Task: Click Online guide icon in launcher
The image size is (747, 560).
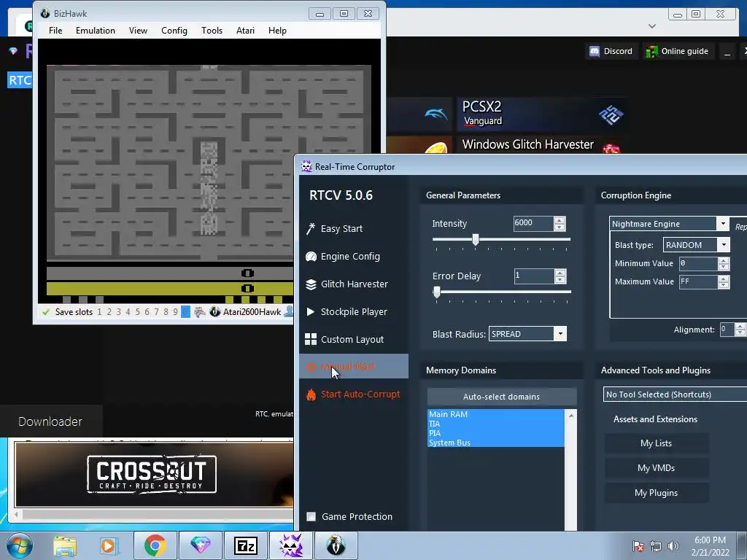Action: pos(651,52)
